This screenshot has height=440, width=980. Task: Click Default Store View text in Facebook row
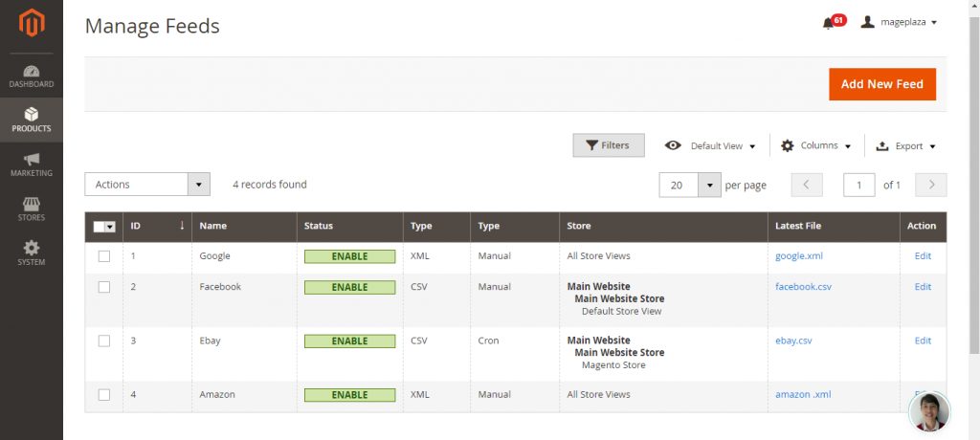coord(621,311)
